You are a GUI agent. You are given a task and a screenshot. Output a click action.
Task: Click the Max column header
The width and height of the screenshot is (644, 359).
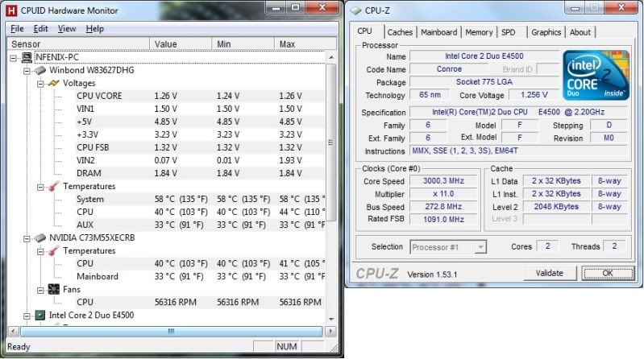click(305, 44)
